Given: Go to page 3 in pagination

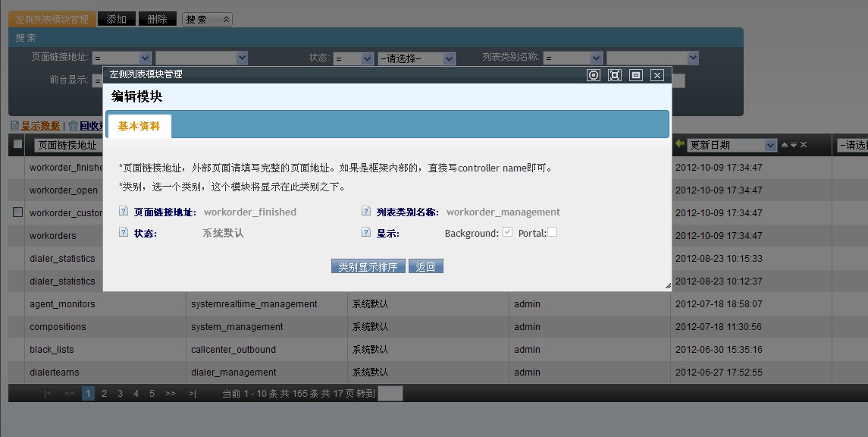Looking at the screenshot, I should (x=120, y=394).
